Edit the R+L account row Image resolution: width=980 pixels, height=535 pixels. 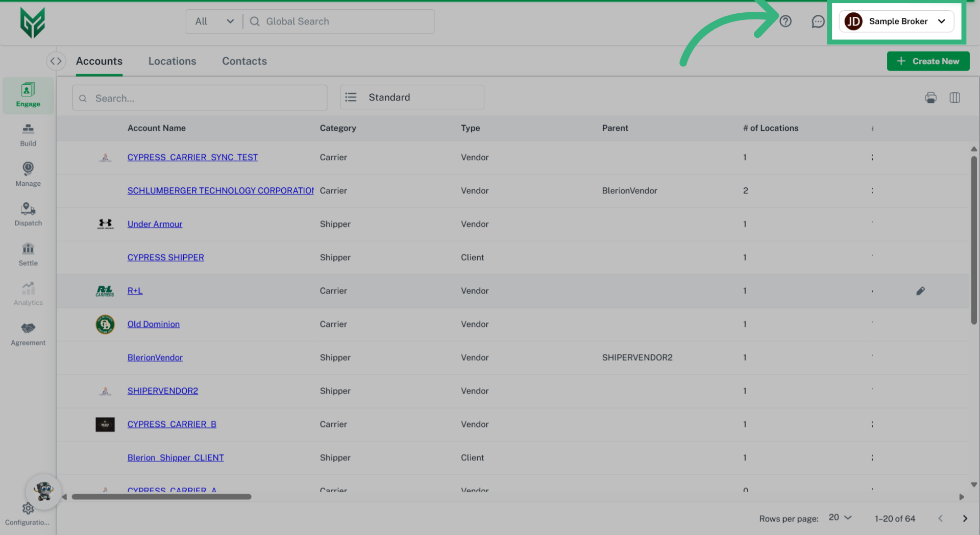[x=920, y=291]
